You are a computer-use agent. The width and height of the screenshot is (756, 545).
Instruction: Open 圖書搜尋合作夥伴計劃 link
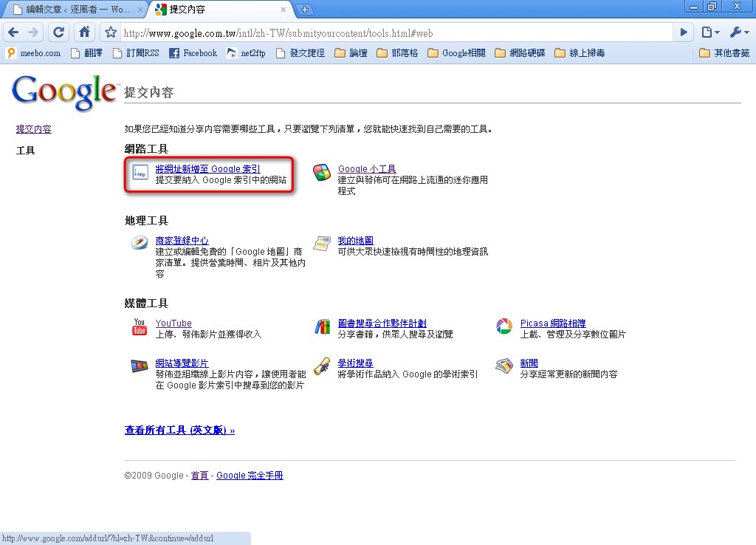tap(382, 323)
